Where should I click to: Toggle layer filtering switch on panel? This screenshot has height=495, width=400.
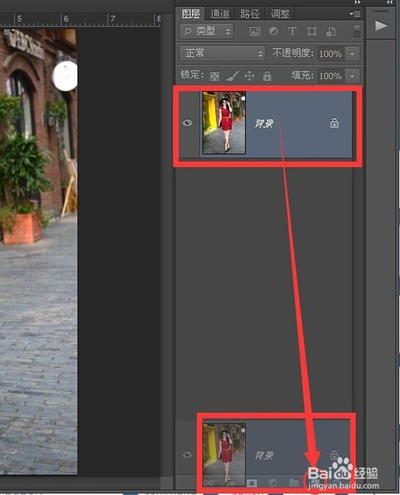coord(356,31)
